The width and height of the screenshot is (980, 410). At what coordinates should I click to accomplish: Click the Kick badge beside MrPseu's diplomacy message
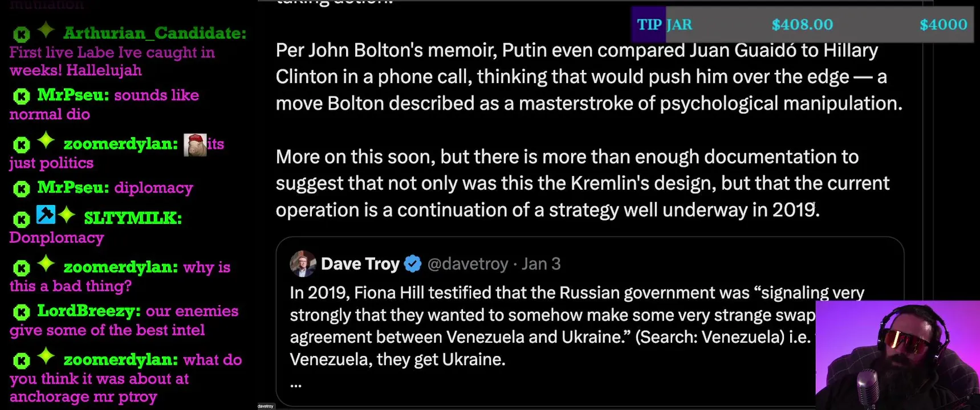pyautogui.click(x=22, y=188)
